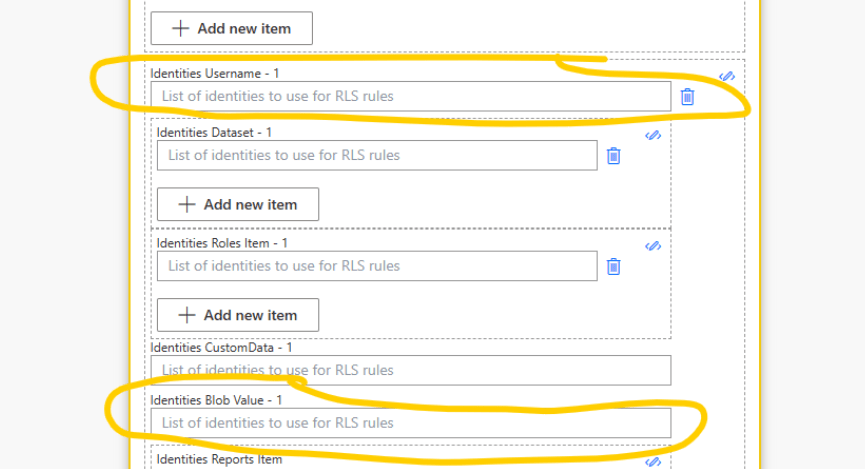Select the Identities Roles Item input box
Image resolution: width=865 pixels, height=469 pixels.
(377, 266)
